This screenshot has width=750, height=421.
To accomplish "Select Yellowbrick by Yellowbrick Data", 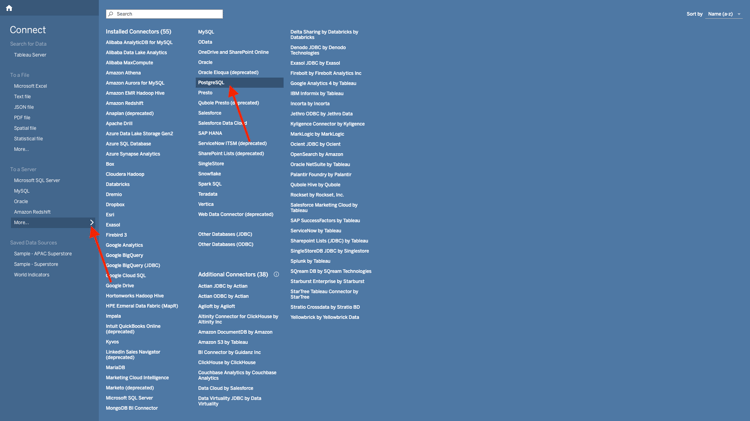I will coord(325,317).
